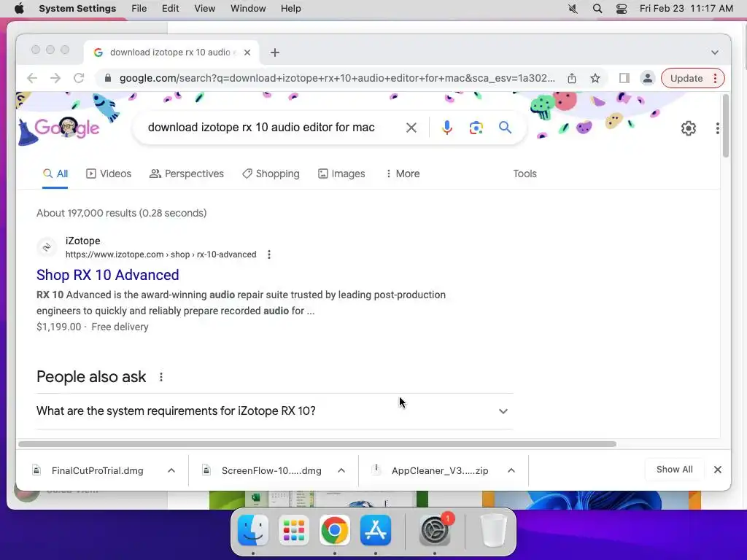Expand system requirements question chevron
Screen dimensions: 747x560
tap(503, 411)
